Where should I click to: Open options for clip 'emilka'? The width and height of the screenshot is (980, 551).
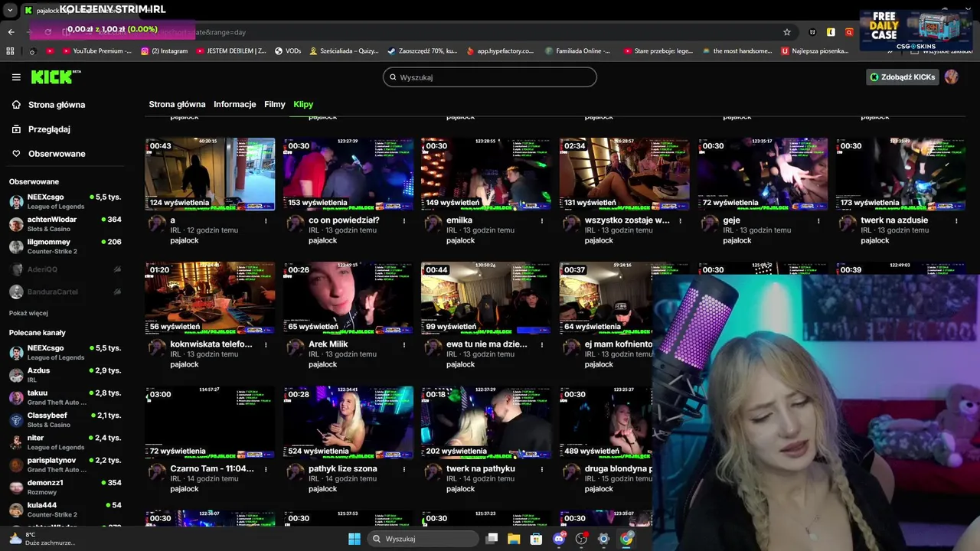pyautogui.click(x=542, y=220)
